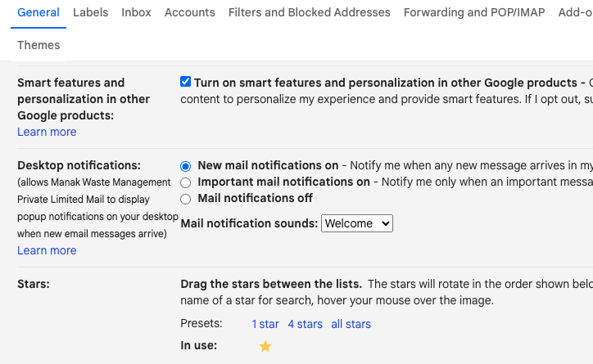Click Learn more under Desktop notifications

point(47,250)
